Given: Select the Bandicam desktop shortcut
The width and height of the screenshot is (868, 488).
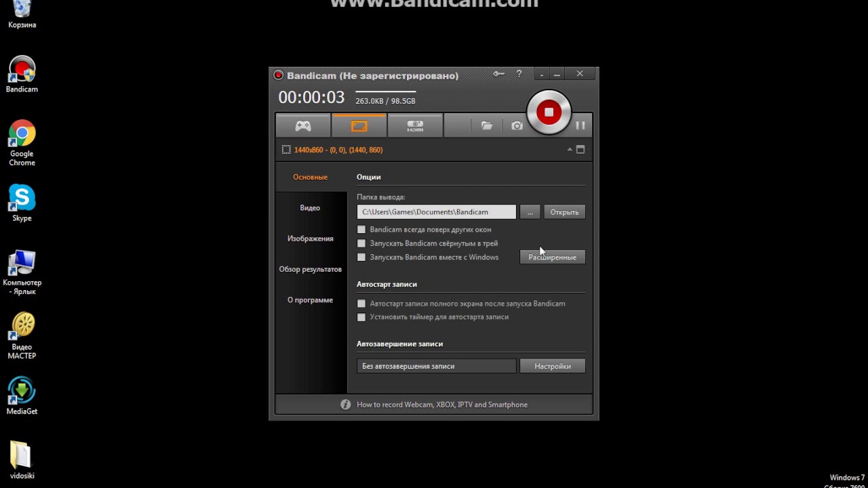Looking at the screenshot, I should coord(22,75).
